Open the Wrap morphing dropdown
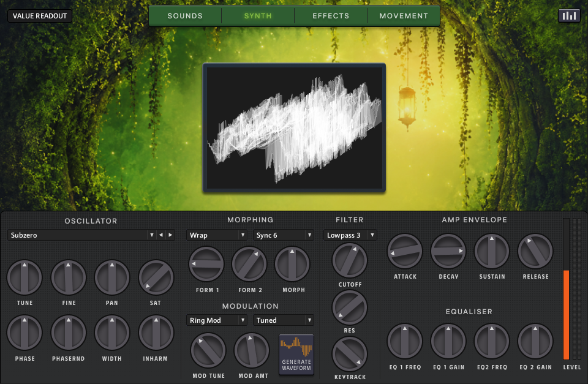 [x=217, y=235]
